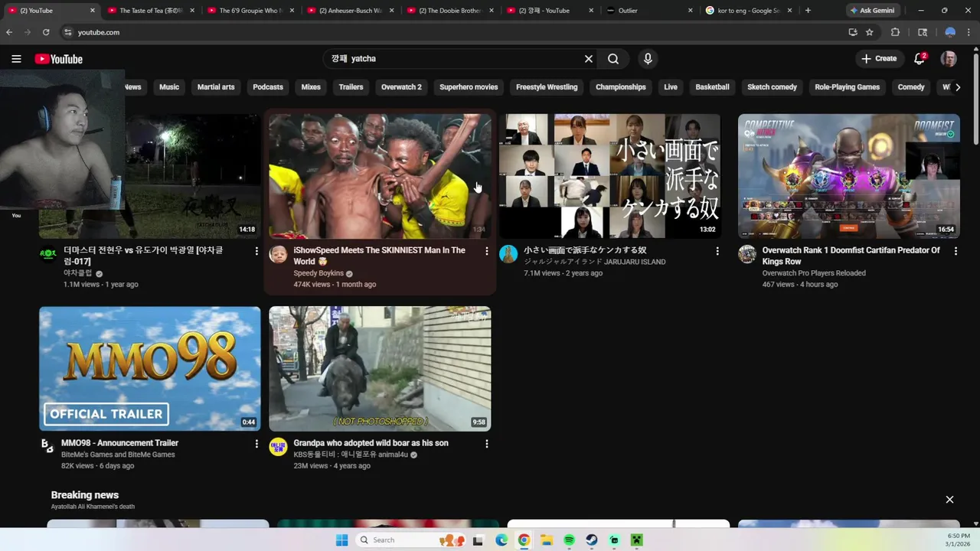Filter feed by Music chip
The height and width of the screenshot is (551, 980).
point(169,87)
